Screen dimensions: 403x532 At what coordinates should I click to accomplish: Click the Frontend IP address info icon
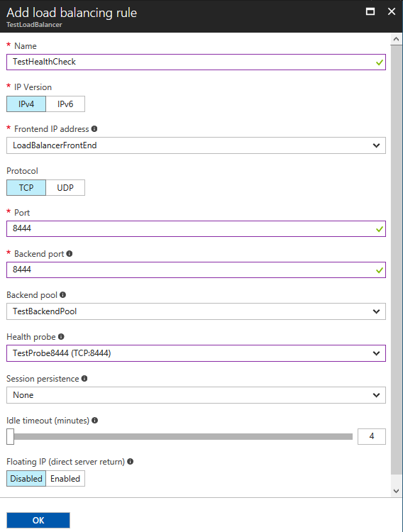94,129
